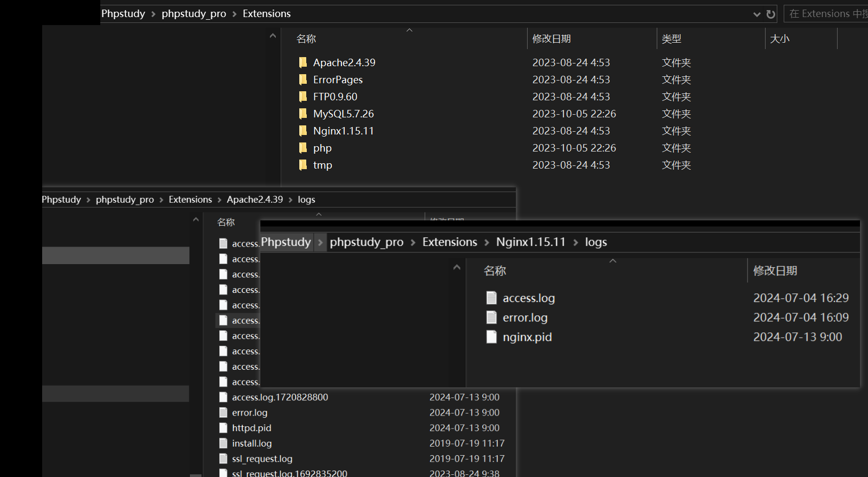Select the Apache2.4.39 folder name
The width and height of the screenshot is (868, 477).
click(x=344, y=62)
